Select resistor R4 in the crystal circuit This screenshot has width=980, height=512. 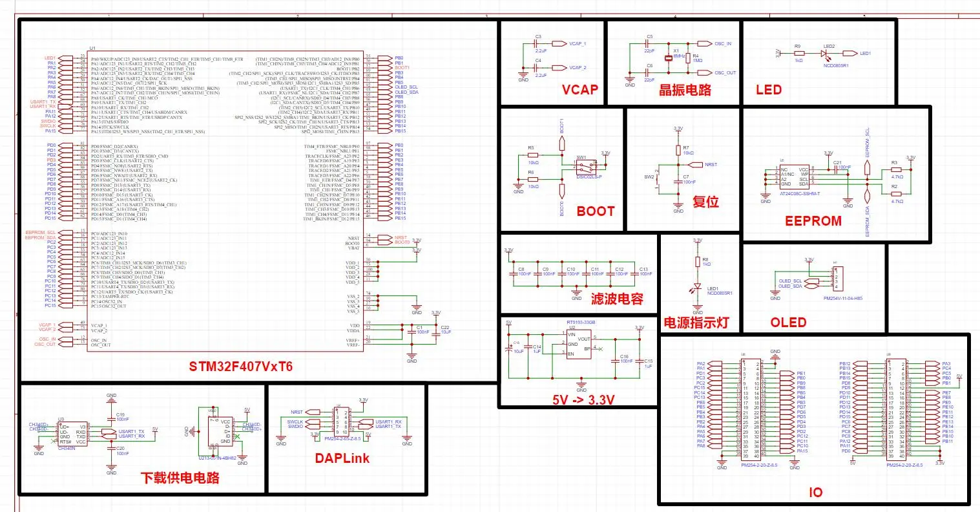click(x=688, y=57)
